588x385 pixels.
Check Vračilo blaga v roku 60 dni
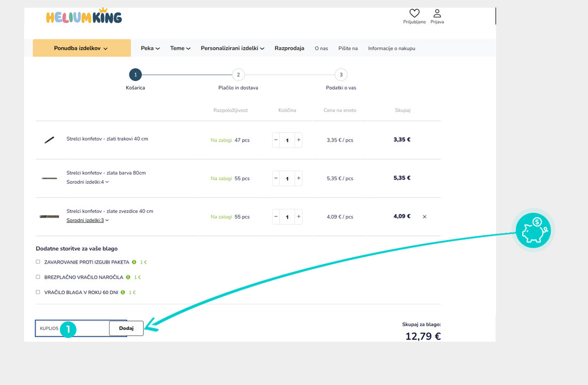tap(38, 292)
